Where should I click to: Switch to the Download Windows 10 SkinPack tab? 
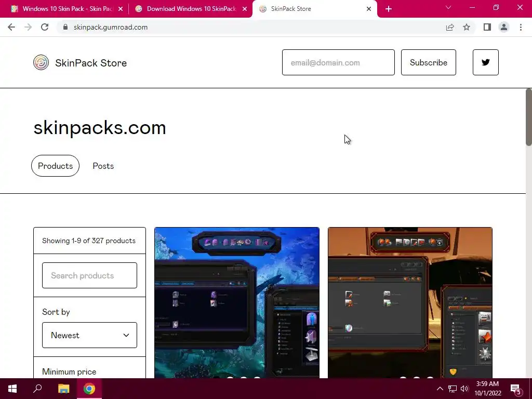(x=190, y=9)
